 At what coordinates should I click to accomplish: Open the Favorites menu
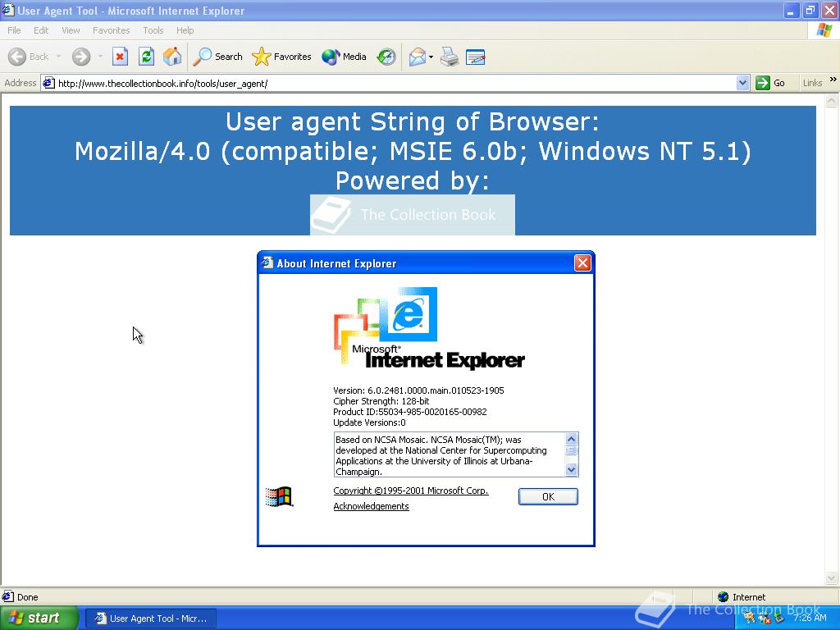[111, 30]
